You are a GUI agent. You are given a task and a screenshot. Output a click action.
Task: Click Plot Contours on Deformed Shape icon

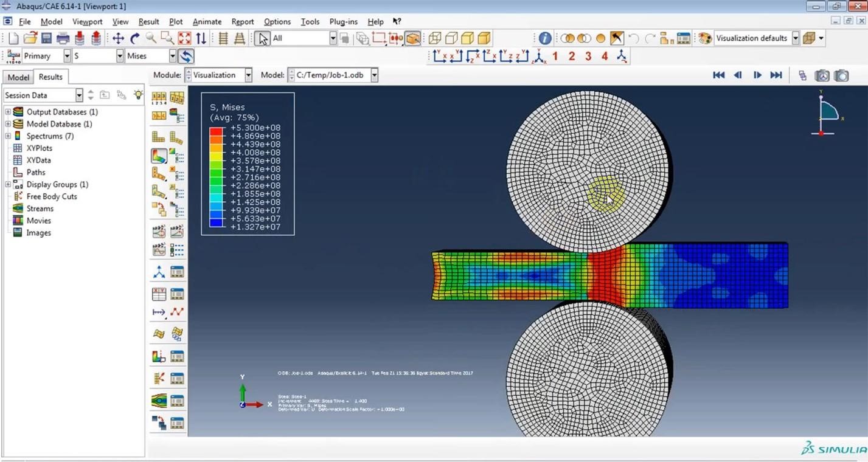coord(159,156)
